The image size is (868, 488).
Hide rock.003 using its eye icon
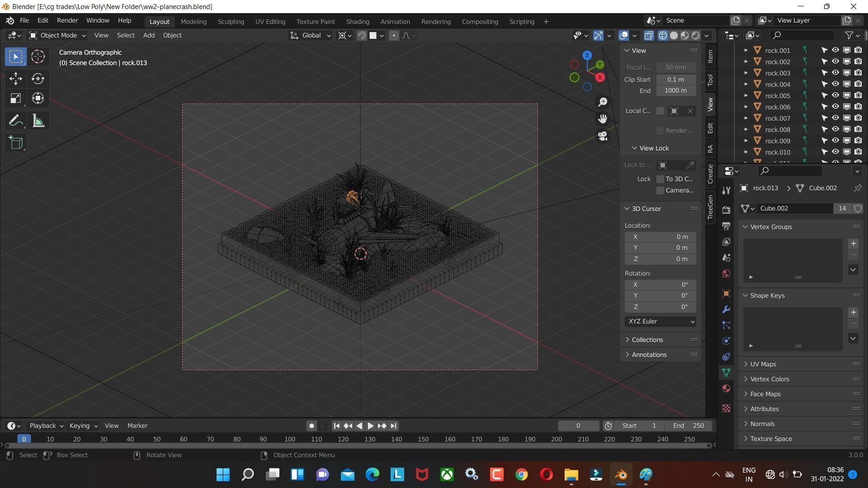835,73
